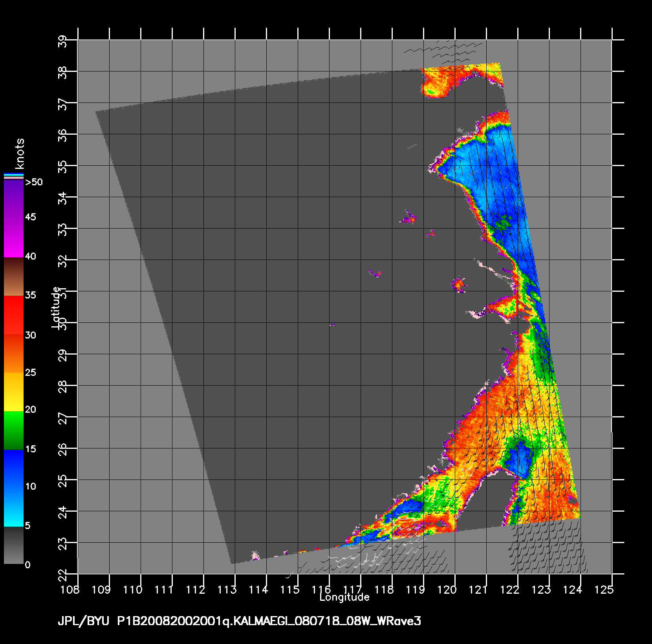Click the '45' colorbar label
Screen dimensions: 652x644
click(x=30, y=217)
